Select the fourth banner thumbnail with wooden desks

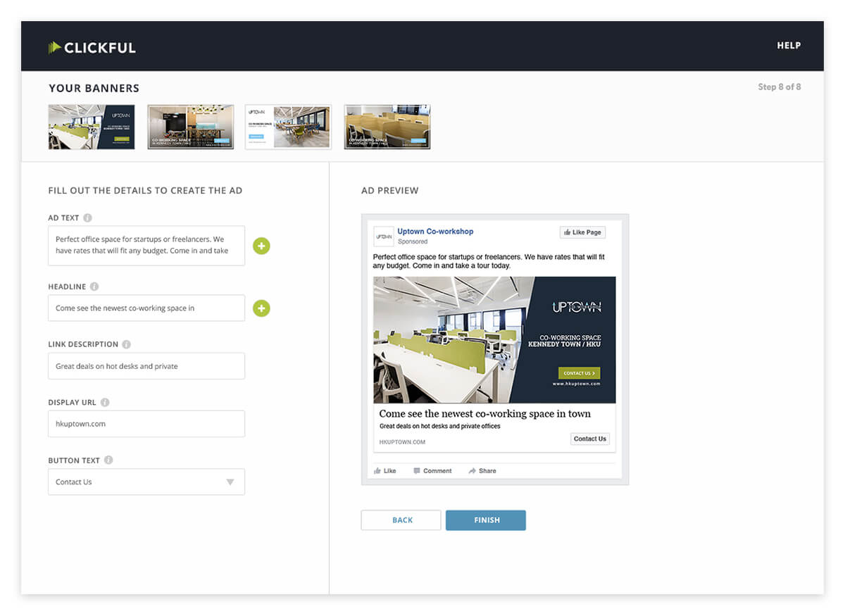[x=387, y=127]
